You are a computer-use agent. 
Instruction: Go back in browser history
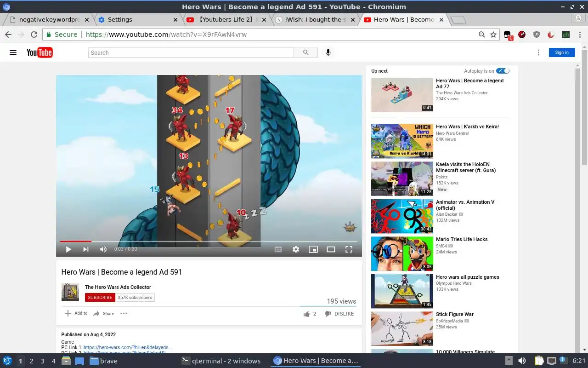(x=8, y=34)
